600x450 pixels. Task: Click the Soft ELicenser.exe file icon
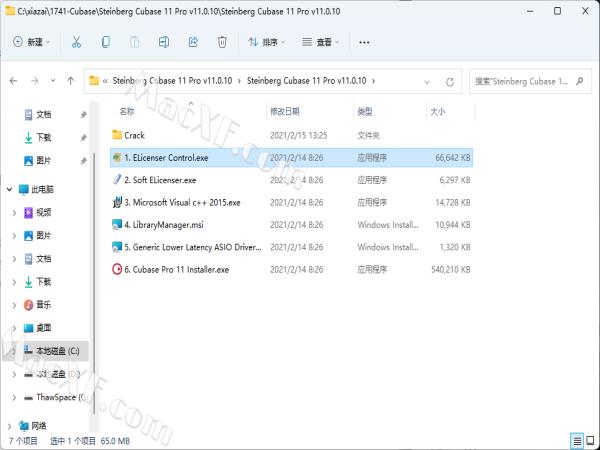click(117, 179)
